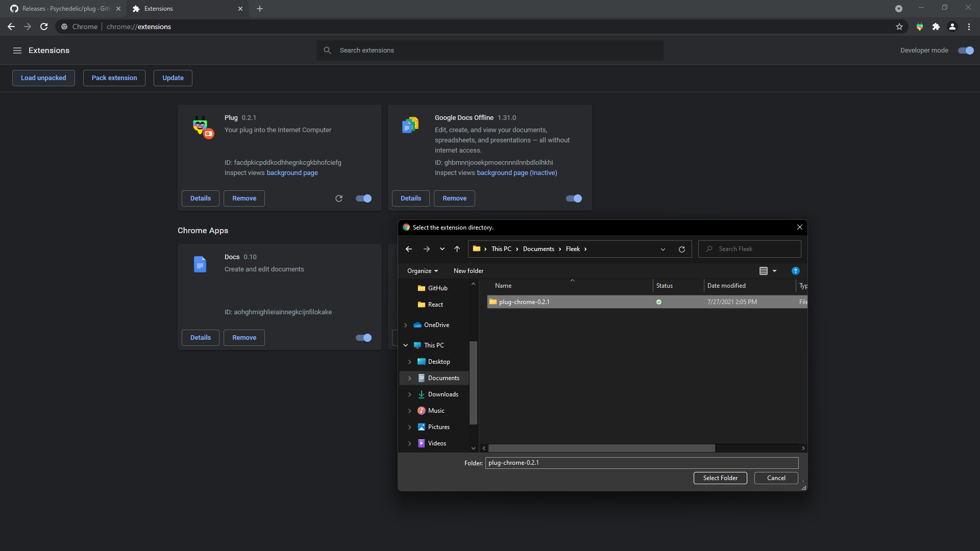Click the Search Fleek input field
Viewport: 980px width, 551px height.
749,249
